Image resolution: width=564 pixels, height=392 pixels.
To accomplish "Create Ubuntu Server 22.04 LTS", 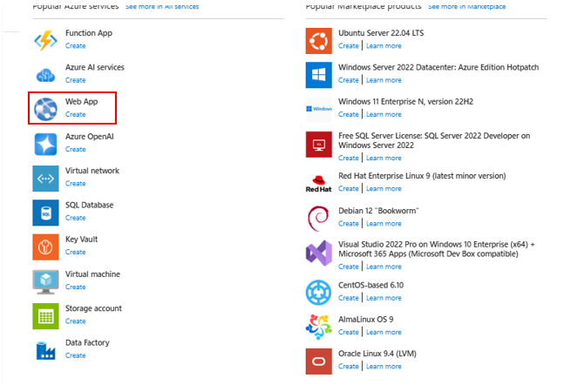I will click(x=348, y=46).
